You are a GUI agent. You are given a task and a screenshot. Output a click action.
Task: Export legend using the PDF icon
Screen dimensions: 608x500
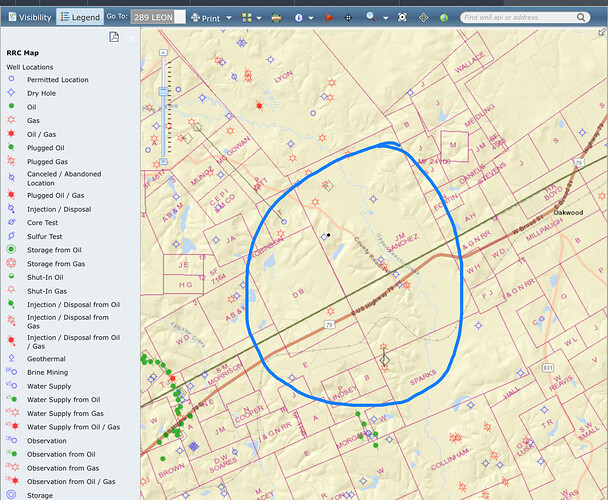tap(114, 37)
